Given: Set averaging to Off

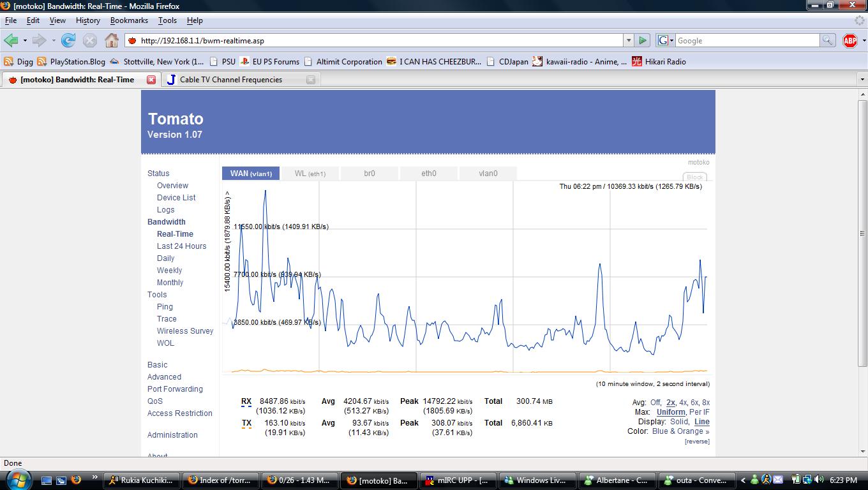Looking at the screenshot, I should (x=655, y=403).
